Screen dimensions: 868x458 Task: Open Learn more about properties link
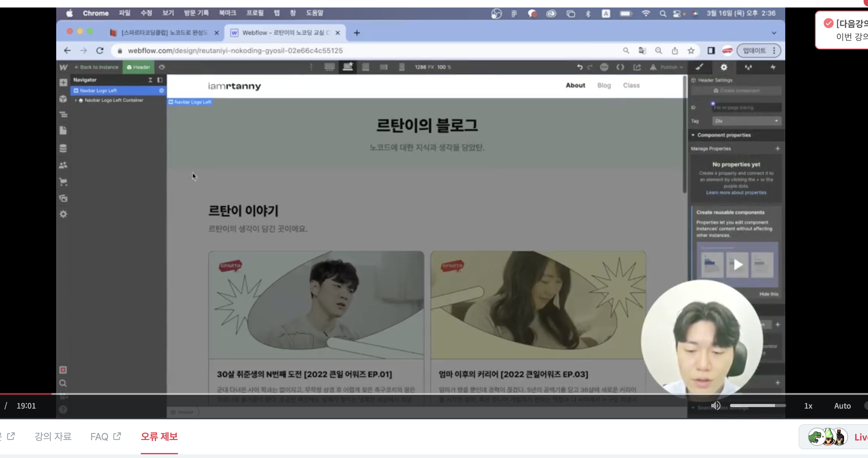(x=736, y=192)
